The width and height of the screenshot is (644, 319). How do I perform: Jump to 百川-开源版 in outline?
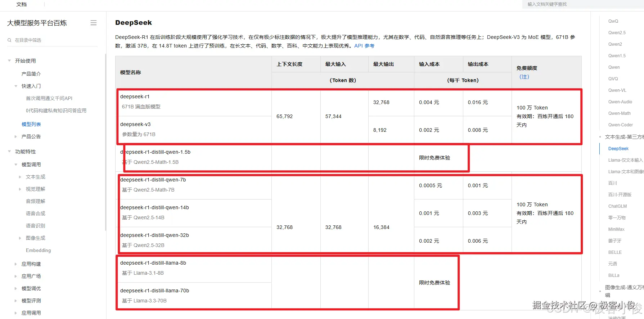pos(620,195)
